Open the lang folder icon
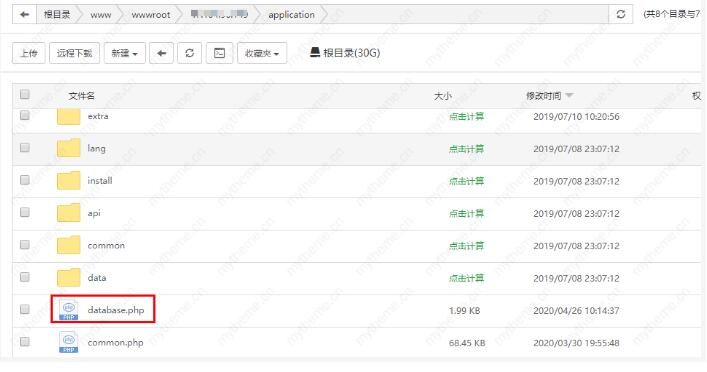The width and height of the screenshot is (707, 372). (69, 148)
